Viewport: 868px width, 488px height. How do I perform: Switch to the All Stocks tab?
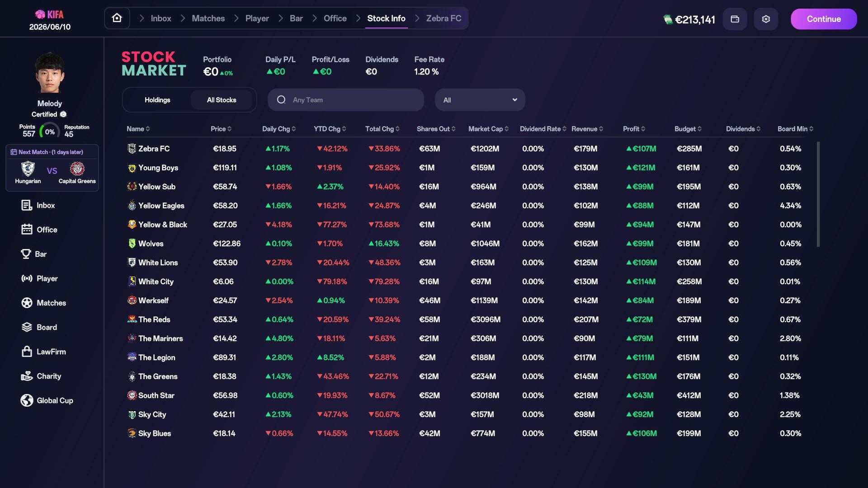pyautogui.click(x=222, y=100)
